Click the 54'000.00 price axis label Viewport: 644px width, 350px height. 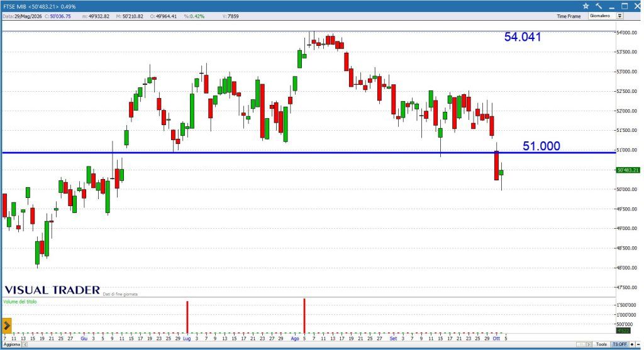[x=628, y=33]
